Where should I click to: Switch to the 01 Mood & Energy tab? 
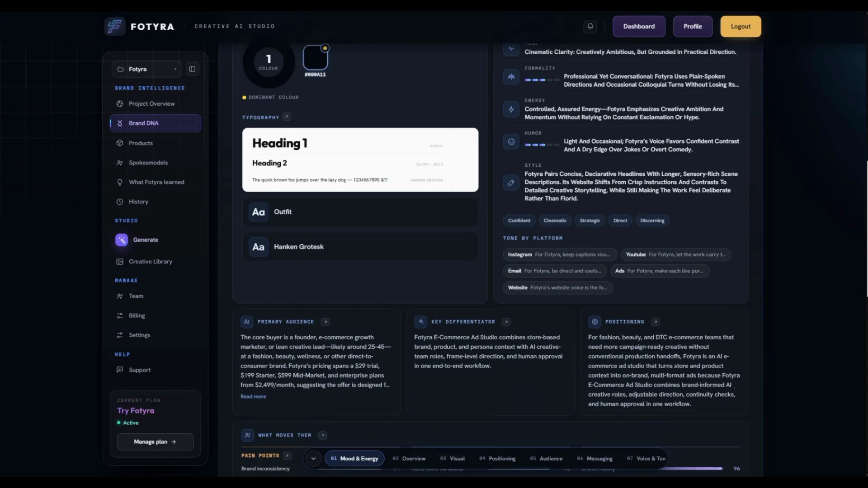(x=354, y=459)
